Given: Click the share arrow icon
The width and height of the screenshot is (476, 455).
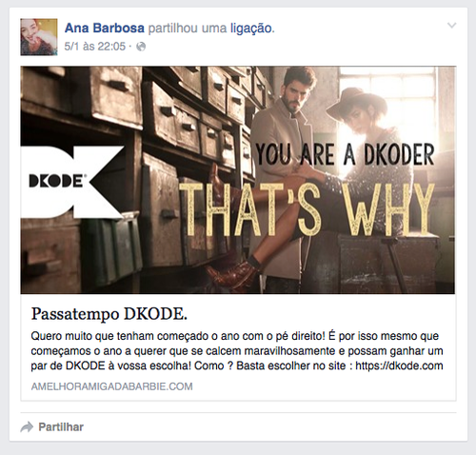Looking at the screenshot, I should click(x=27, y=427).
